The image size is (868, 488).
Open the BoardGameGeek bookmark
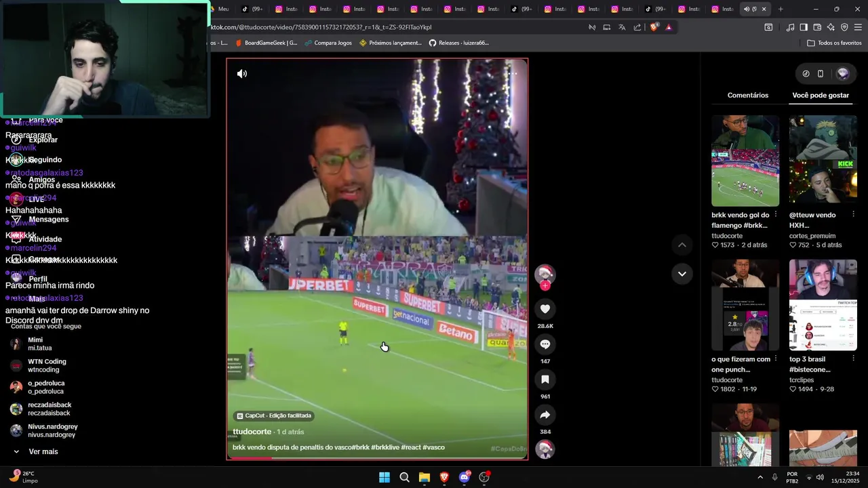pyautogui.click(x=266, y=43)
